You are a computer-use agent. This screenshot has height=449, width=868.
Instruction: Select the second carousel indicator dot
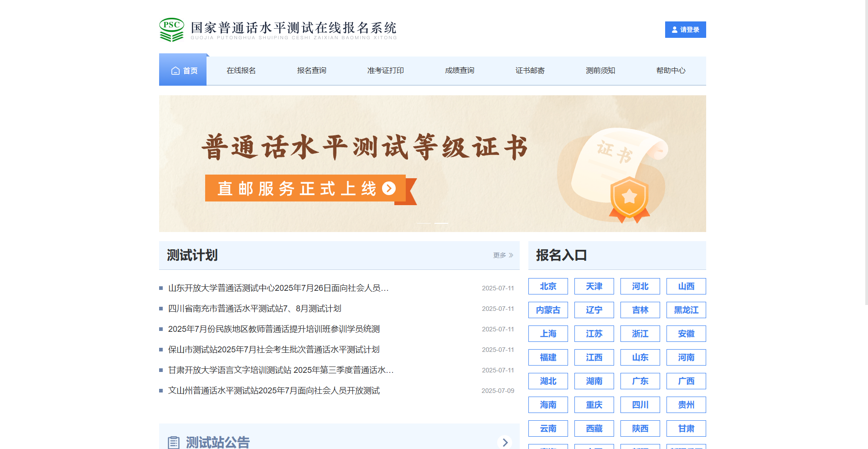tap(441, 223)
